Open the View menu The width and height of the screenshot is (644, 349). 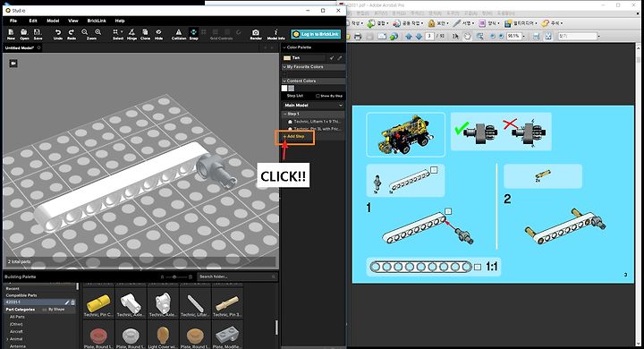coord(73,21)
